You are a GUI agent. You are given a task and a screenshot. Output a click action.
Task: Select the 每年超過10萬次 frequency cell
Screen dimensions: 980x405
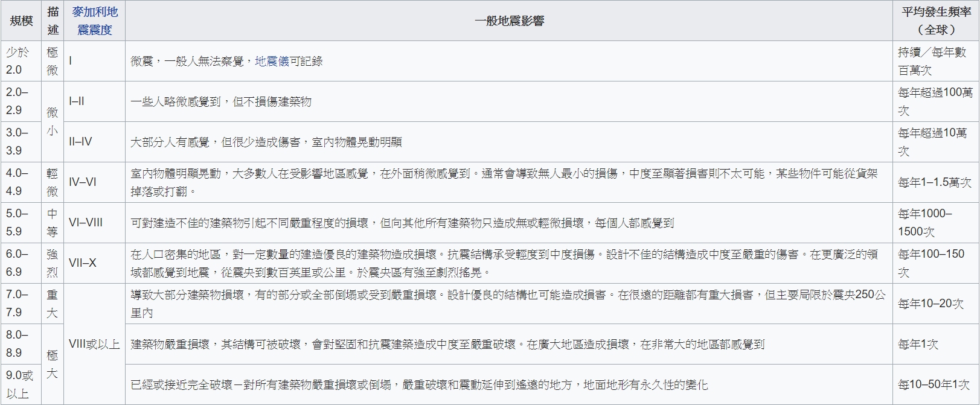(936, 142)
